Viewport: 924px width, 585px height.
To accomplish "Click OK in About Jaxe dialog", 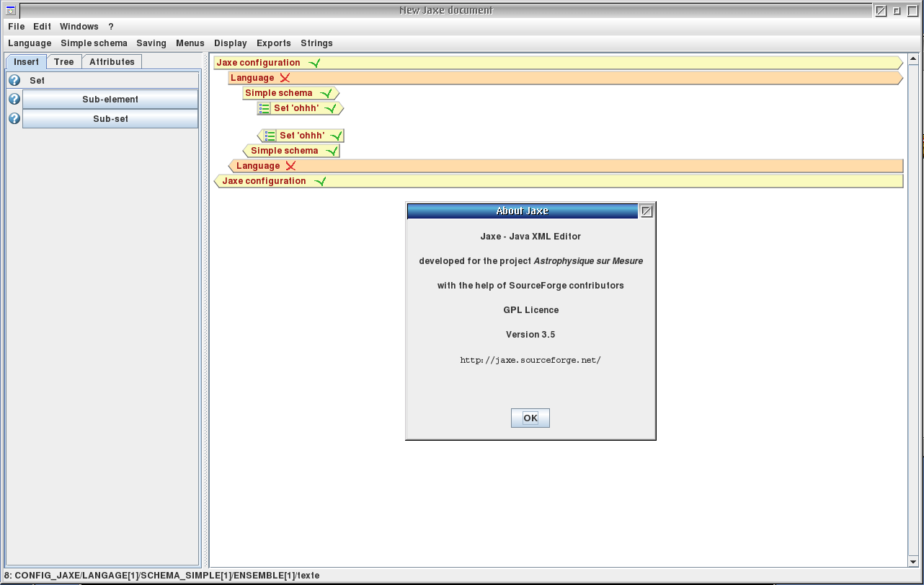I will [x=530, y=418].
